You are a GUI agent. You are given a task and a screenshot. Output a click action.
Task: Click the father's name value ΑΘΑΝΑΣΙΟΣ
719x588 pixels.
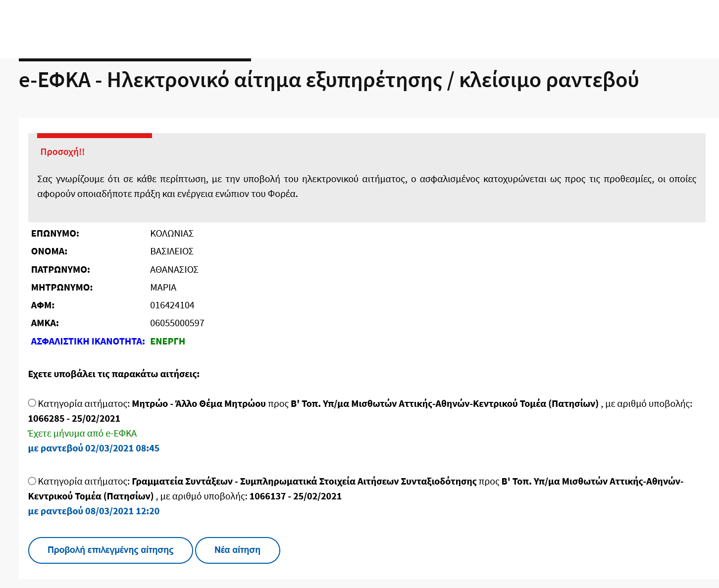(x=174, y=270)
